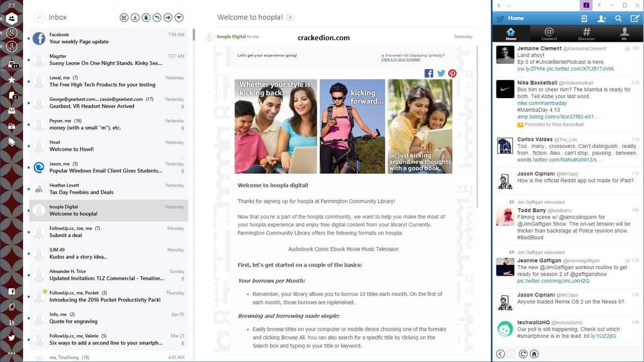Click the inbox list vertical scrollbar
The height and width of the screenshot is (362, 644).
click(x=194, y=34)
